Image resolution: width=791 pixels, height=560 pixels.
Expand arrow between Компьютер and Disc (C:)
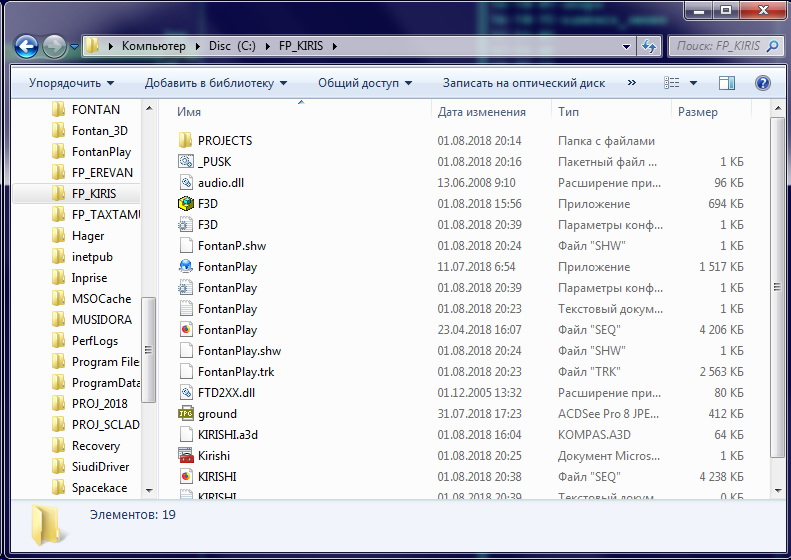coord(197,46)
